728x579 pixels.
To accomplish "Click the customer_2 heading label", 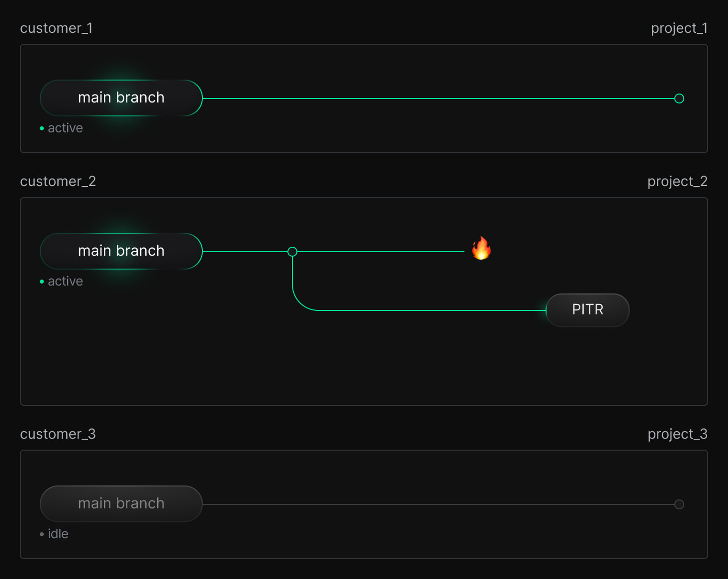I will click(58, 182).
